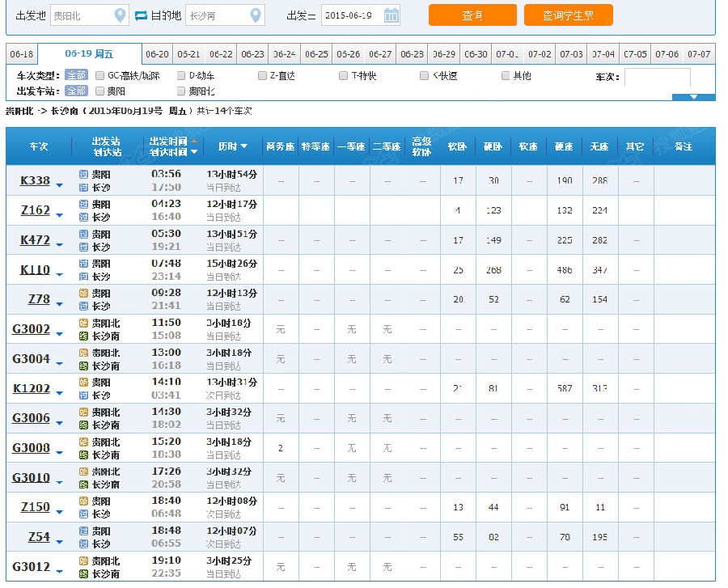Image resolution: width=728 pixels, height=588 pixels.
Task: Switch to the 06-20 date tab
Action: [x=157, y=54]
